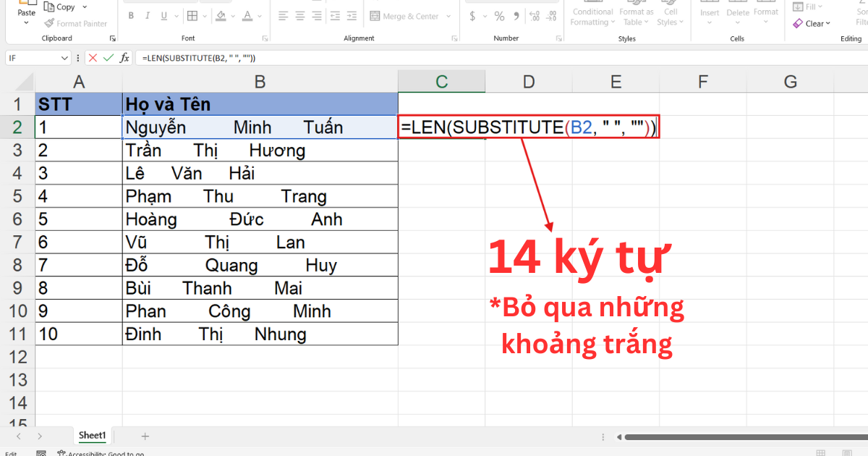
Task: Open the Name Box dropdown showing IF
Action: point(66,57)
